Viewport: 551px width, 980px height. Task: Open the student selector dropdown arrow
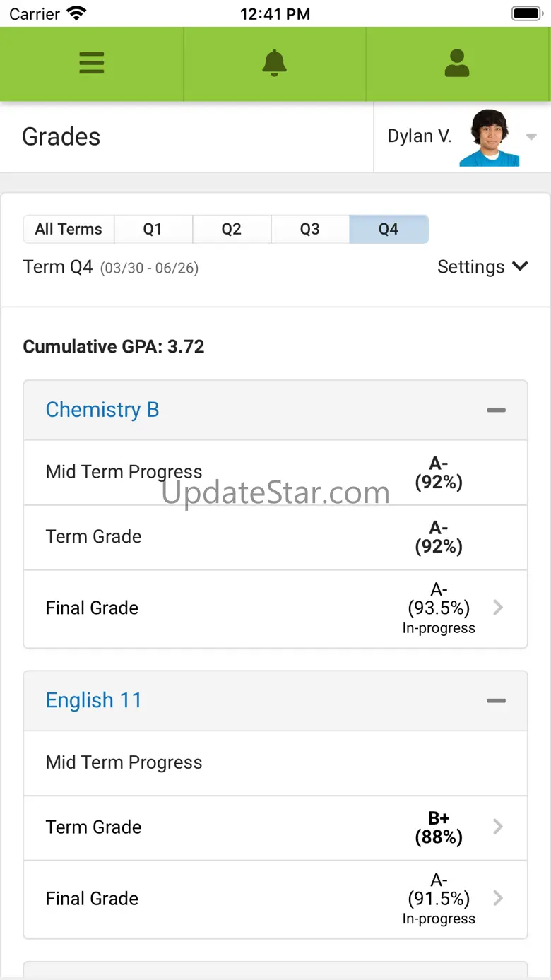pyautogui.click(x=531, y=137)
